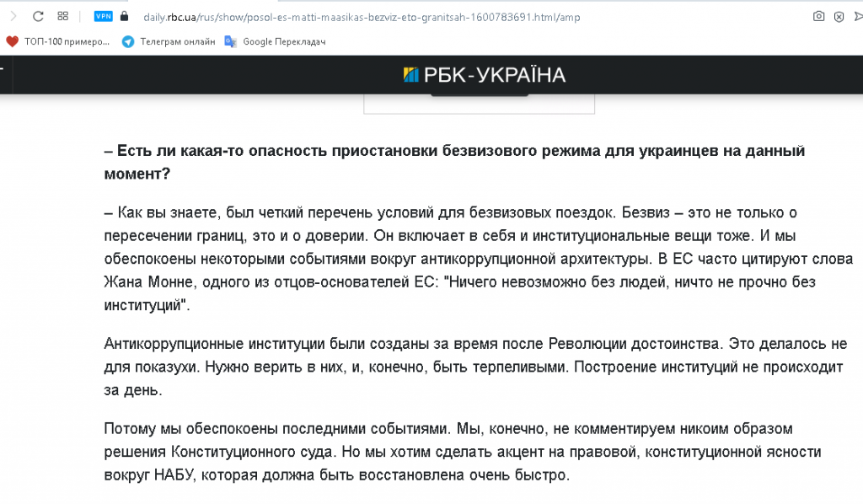863x504 pixels.
Task: Click the send arrow icon at right
Action: (x=858, y=17)
